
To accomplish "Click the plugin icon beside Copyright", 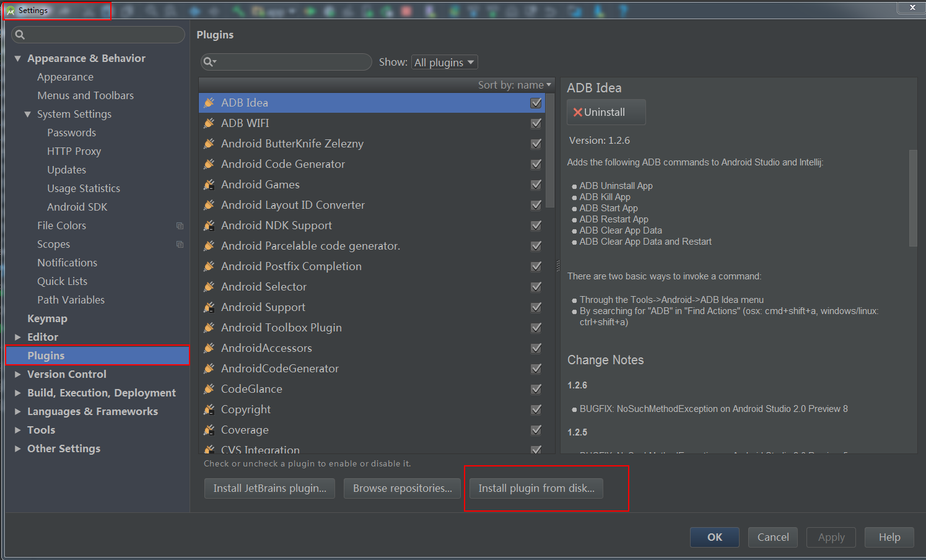I will [x=209, y=409].
